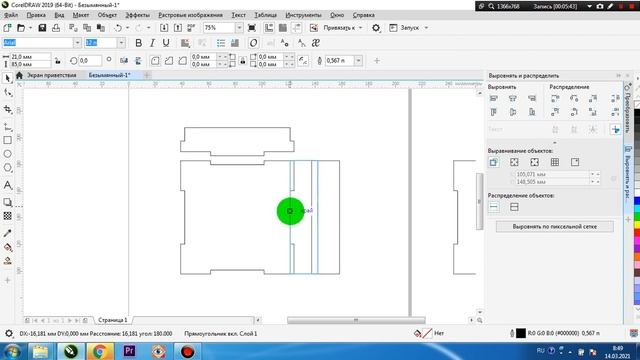Click Align left icon in docker
The height and width of the screenshot is (360, 640).
pyautogui.click(x=493, y=98)
